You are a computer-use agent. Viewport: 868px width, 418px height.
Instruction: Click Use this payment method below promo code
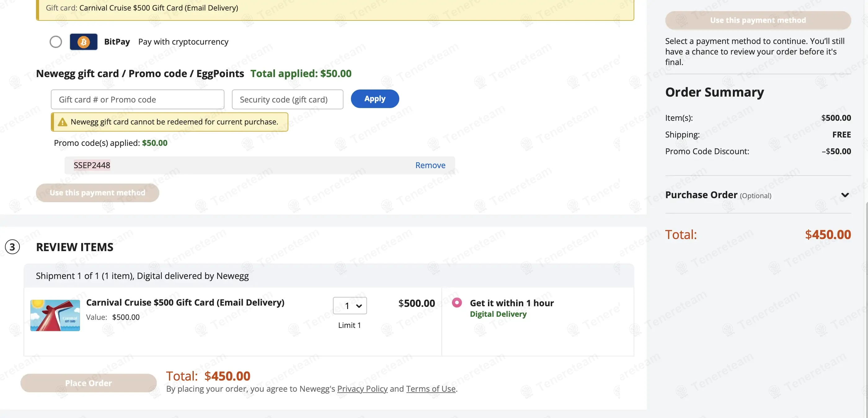pyautogui.click(x=97, y=193)
